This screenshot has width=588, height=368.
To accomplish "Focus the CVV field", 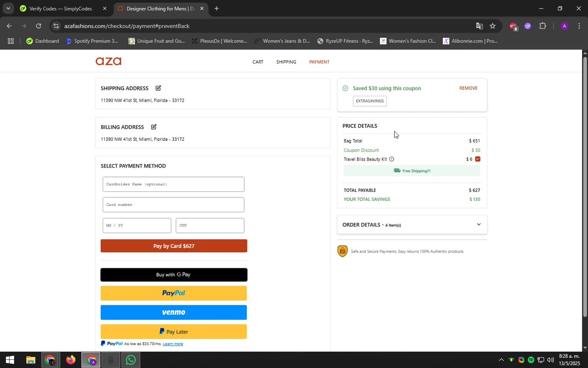I will coord(210,225).
